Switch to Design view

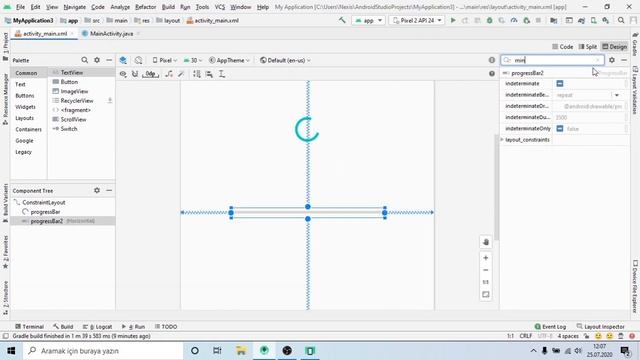click(x=614, y=47)
